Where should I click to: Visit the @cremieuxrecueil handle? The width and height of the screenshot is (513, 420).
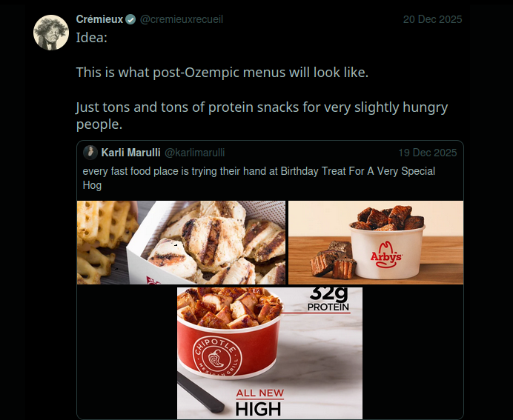pos(181,19)
